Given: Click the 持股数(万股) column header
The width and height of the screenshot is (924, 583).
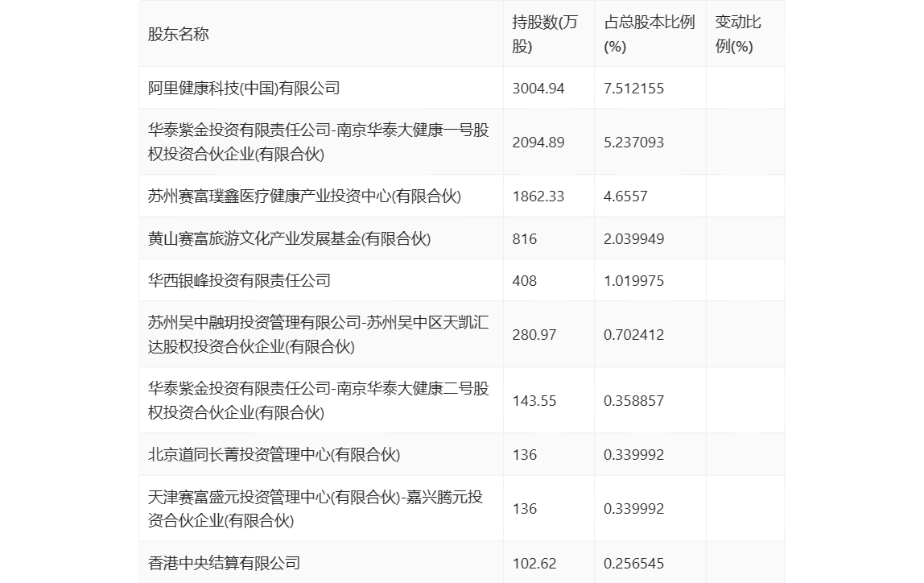Looking at the screenshot, I should [545, 34].
